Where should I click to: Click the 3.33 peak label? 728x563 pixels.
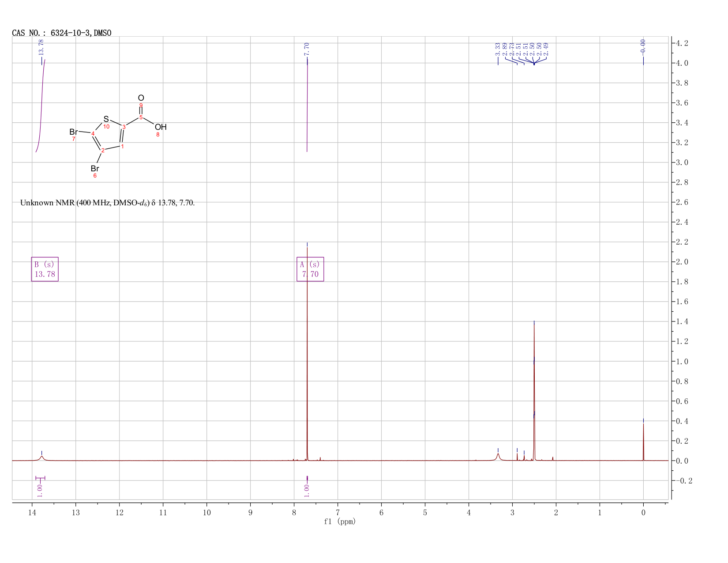[498, 49]
